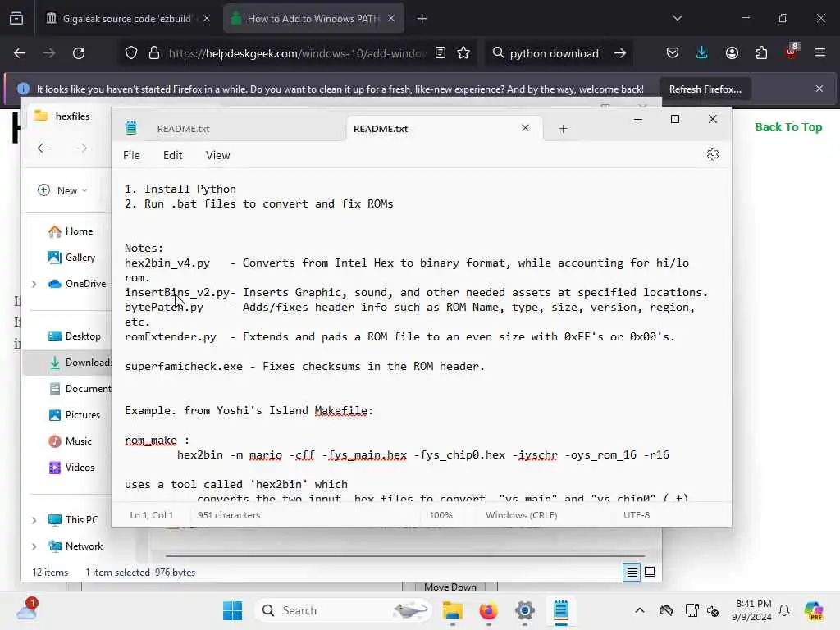Open notifications bell in taskbar

[784, 610]
